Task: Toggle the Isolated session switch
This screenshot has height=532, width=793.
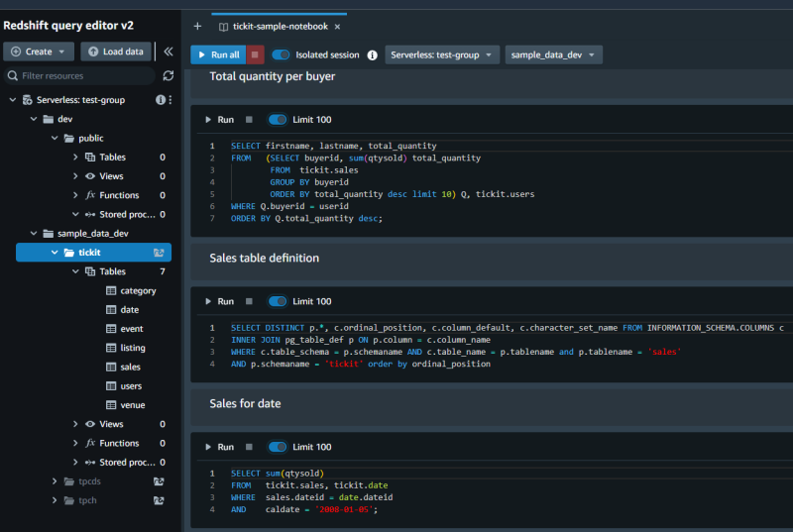Action: click(x=281, y=55)
